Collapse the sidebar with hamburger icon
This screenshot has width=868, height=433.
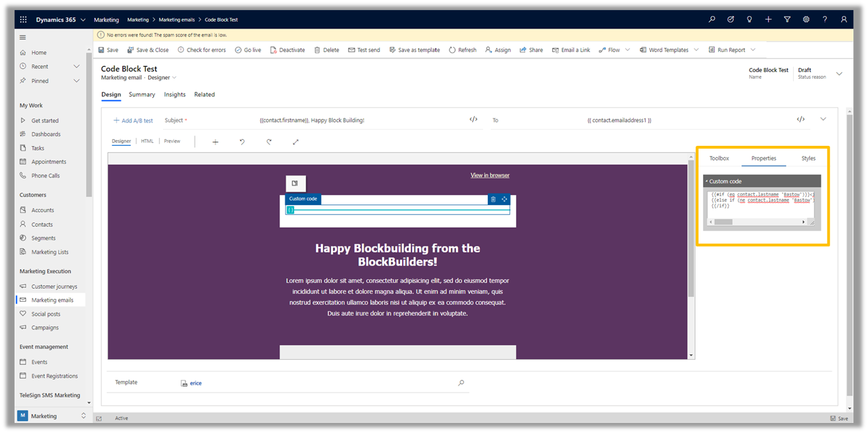tap(23, 38)
